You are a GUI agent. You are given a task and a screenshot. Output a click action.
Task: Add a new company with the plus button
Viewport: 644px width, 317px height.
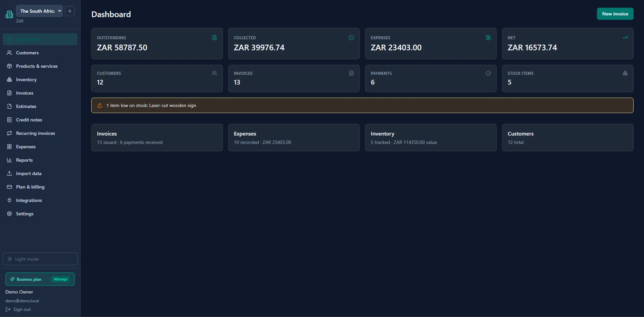click(x=70, y=11)
